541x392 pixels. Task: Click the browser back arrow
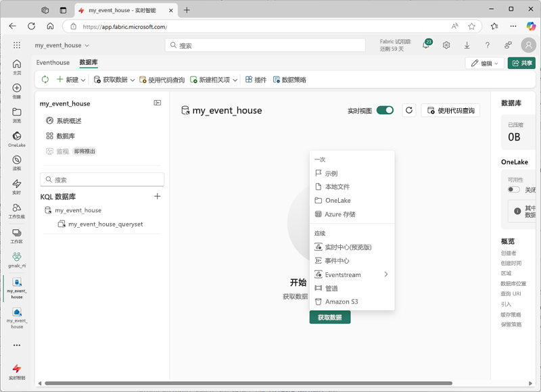(13, 26)
